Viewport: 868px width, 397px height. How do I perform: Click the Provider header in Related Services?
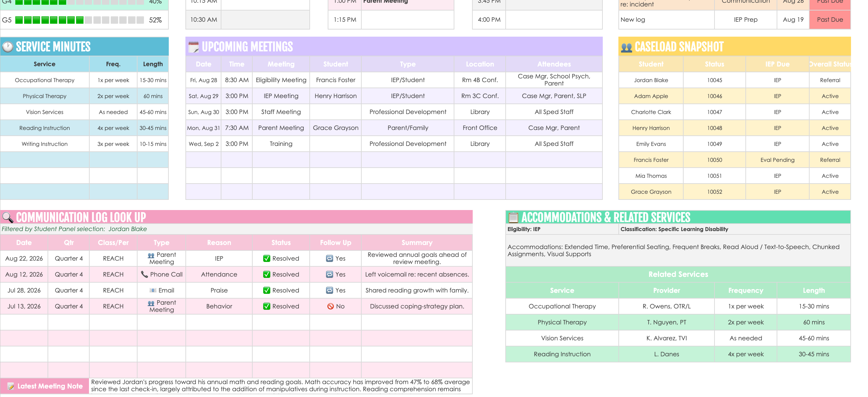(666, 290)
